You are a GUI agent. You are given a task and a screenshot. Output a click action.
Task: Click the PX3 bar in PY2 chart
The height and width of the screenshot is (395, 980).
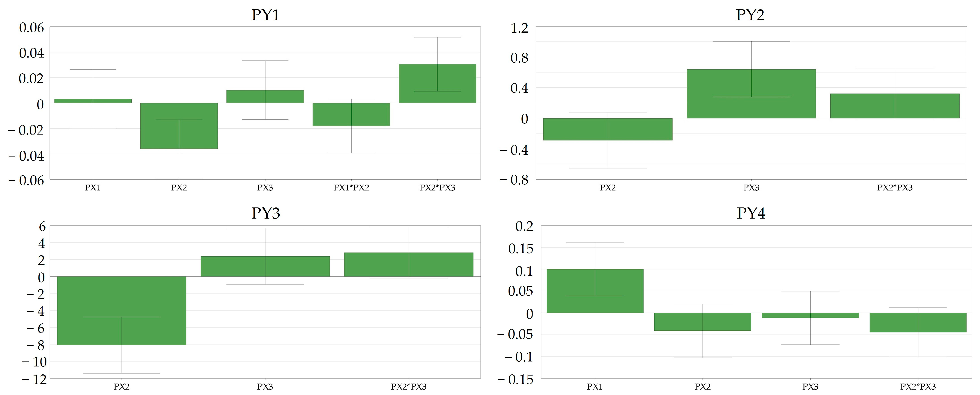point(751,94)
